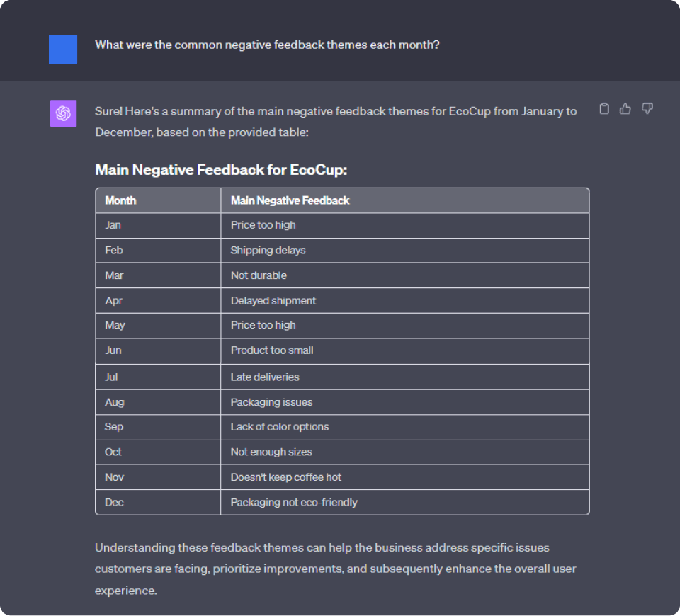Click the 'Delayed shipment' cell

point(404,301)
